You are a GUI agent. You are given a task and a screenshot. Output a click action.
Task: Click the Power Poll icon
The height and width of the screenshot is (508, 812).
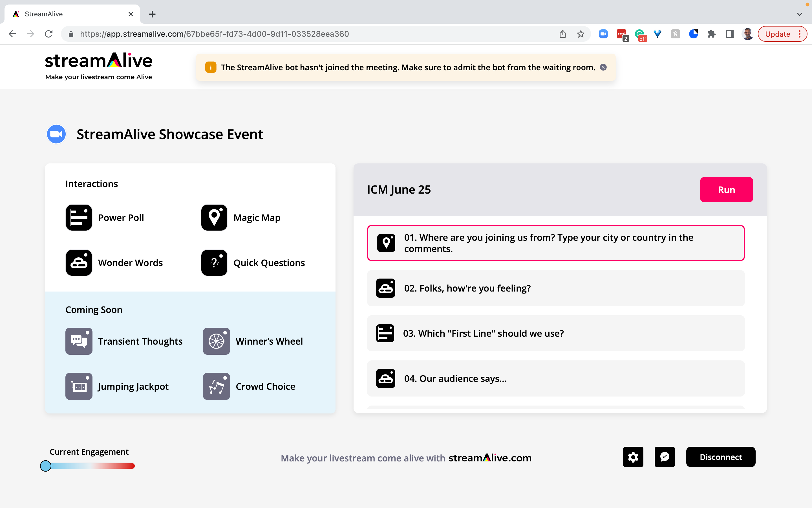pyautogui.click(x=79, y=218)
